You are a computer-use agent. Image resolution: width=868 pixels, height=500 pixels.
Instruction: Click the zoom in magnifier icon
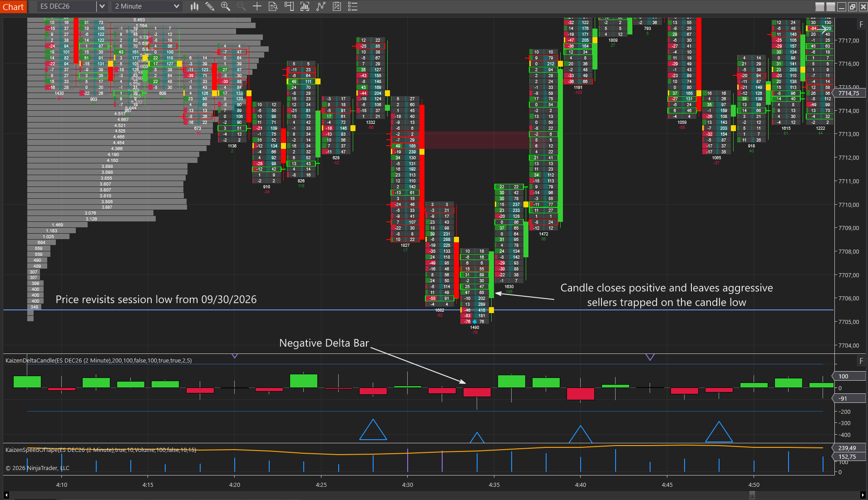[x=225, y=6]
